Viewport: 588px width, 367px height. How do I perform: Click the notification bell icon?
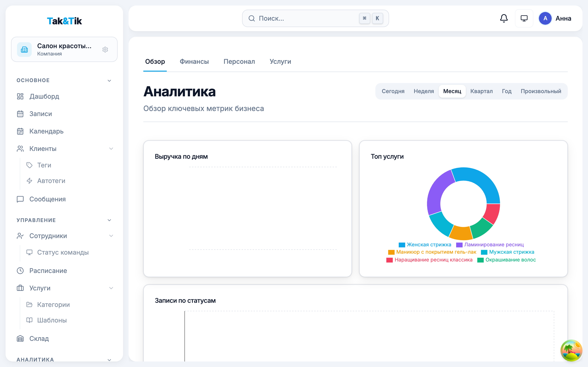point(504,18)
